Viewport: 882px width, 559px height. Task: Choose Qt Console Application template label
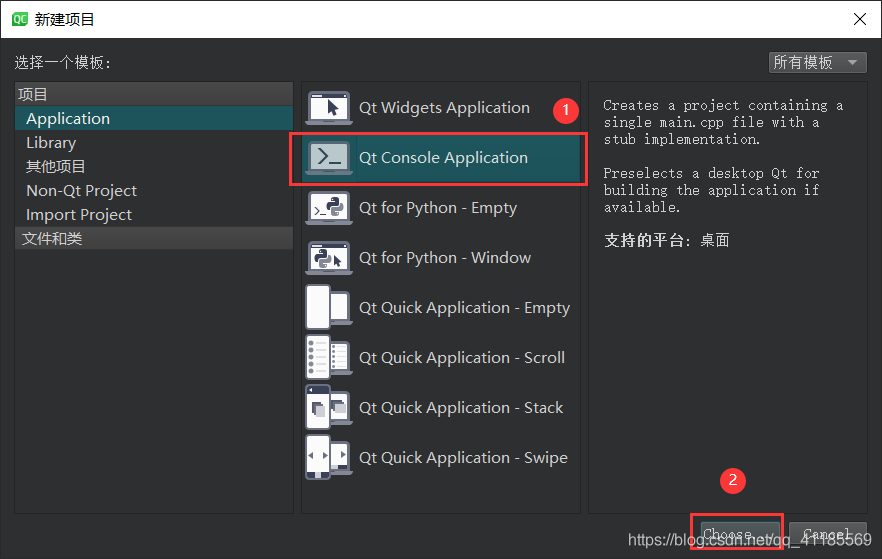tap(443, 157)
